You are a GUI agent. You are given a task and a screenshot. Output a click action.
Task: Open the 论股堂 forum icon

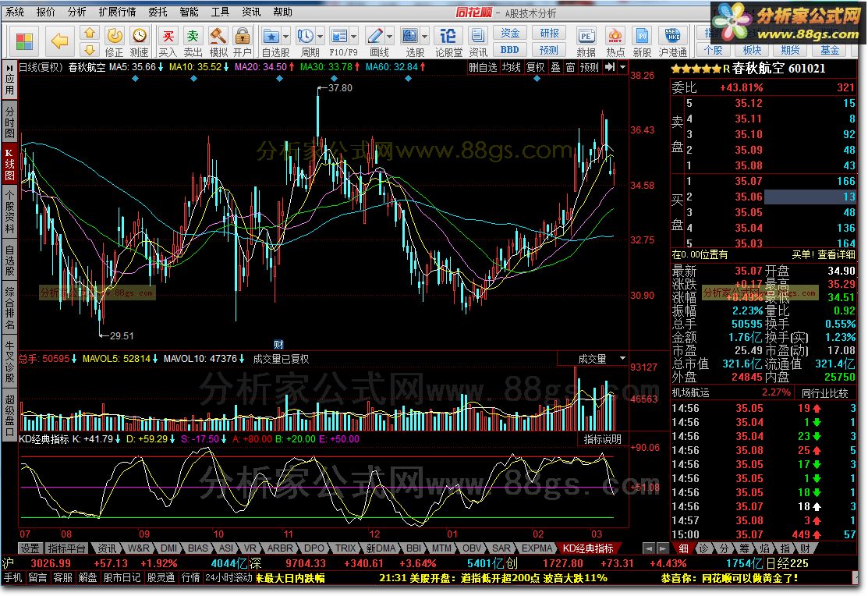click(448, 42)
